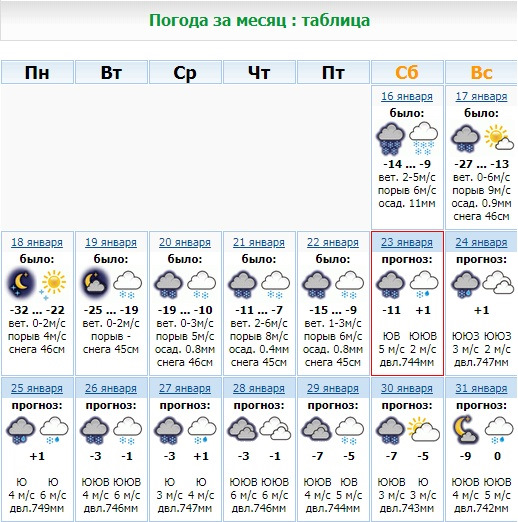Open the 27 января forecast link

click(x=185, y=388)
